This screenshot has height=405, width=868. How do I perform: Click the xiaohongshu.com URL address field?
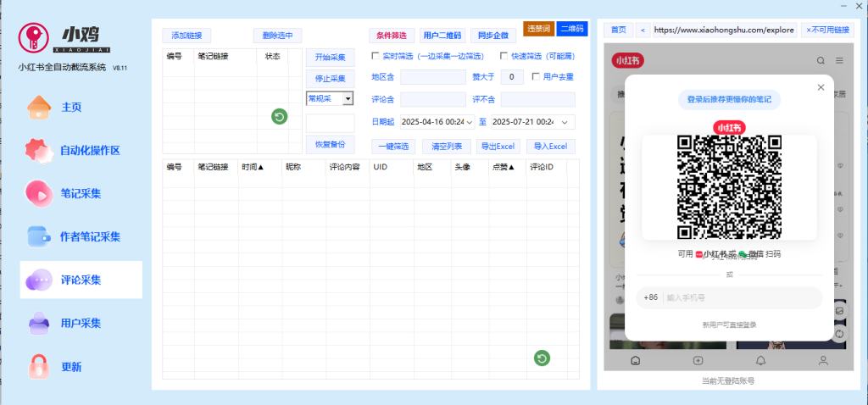[725, 30]
